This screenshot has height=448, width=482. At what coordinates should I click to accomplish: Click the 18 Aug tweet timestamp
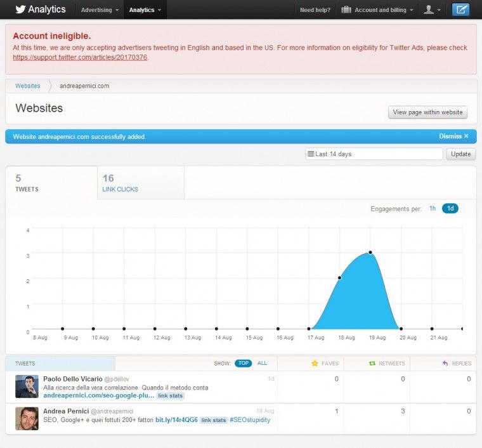tap(265, 411)
